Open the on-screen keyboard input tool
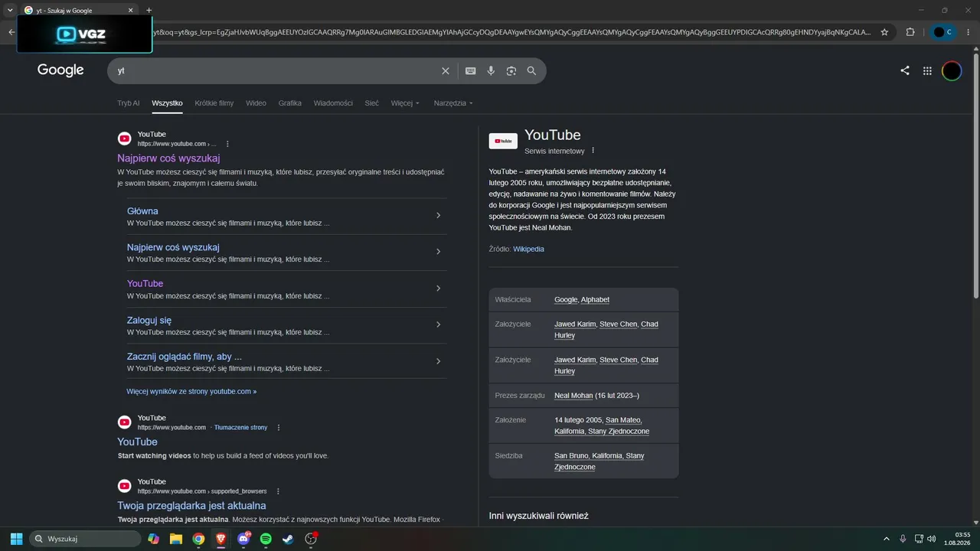The image size is (980, 551). (x=471, y=70)
